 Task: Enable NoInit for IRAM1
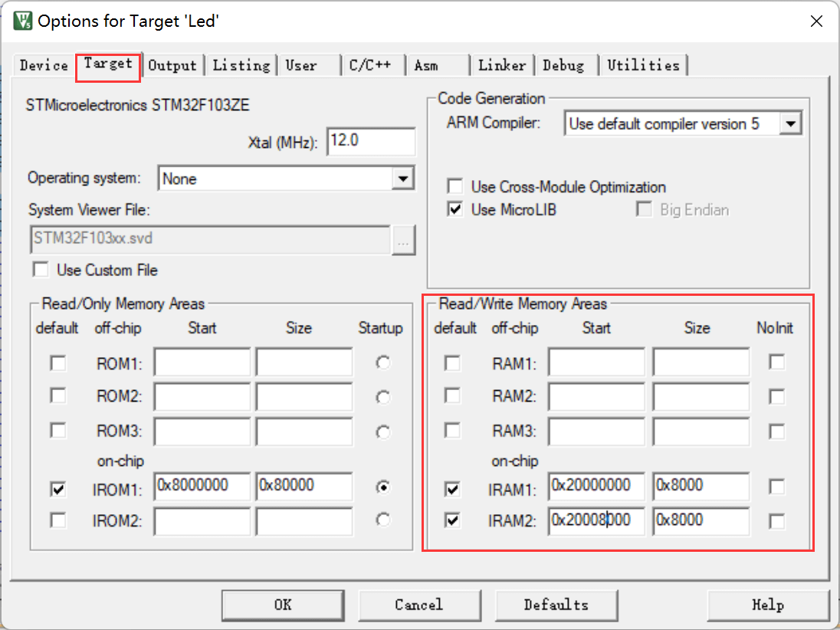777,487
